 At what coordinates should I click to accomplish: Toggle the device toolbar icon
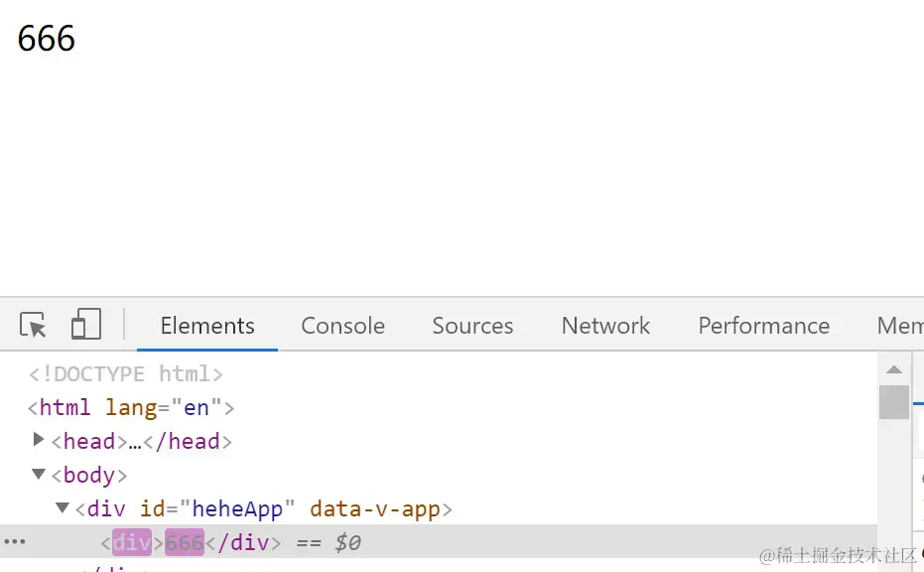86,324
